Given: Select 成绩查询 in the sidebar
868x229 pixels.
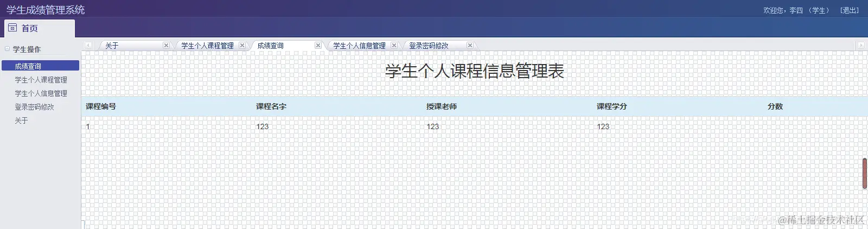Looking at the screenshot, I should click(x=40, y=66).
